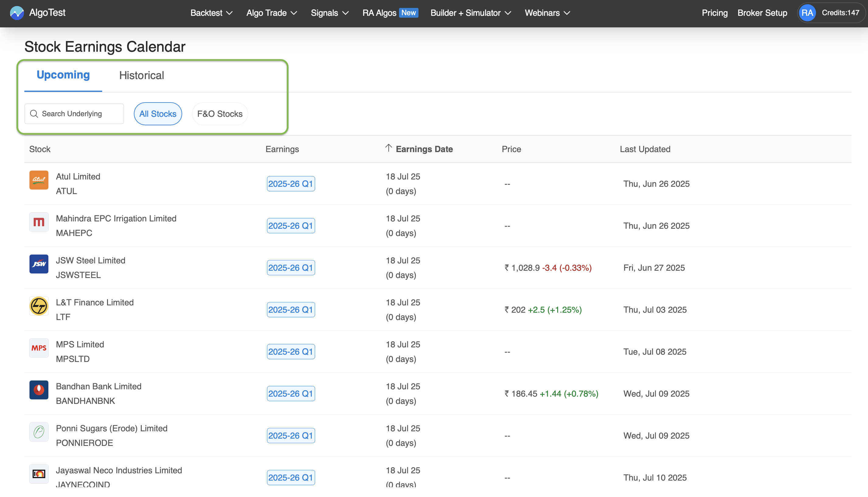Click Ponni Sugars (Erode) Limited name
The height and width of the screenshot is (497, 868).
tap(112, 428)
